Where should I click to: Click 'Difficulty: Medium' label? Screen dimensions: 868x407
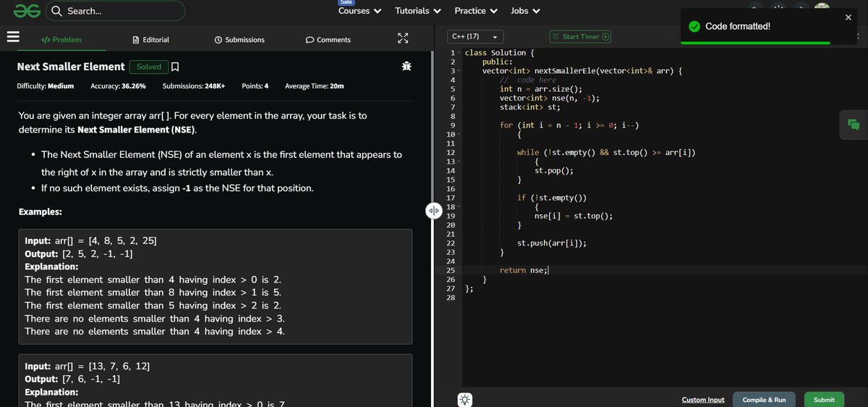[x=46, y=86]
